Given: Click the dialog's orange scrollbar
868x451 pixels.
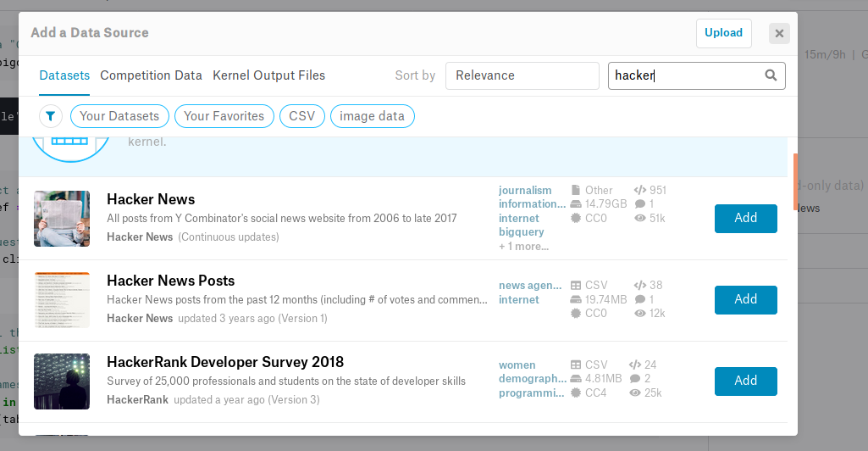Looking at the screenshot, I should (795, 182).
